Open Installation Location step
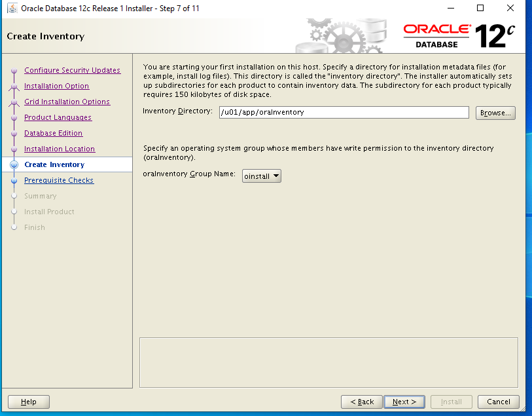Screen dimensions: 532x416 (x=60, y=149)
